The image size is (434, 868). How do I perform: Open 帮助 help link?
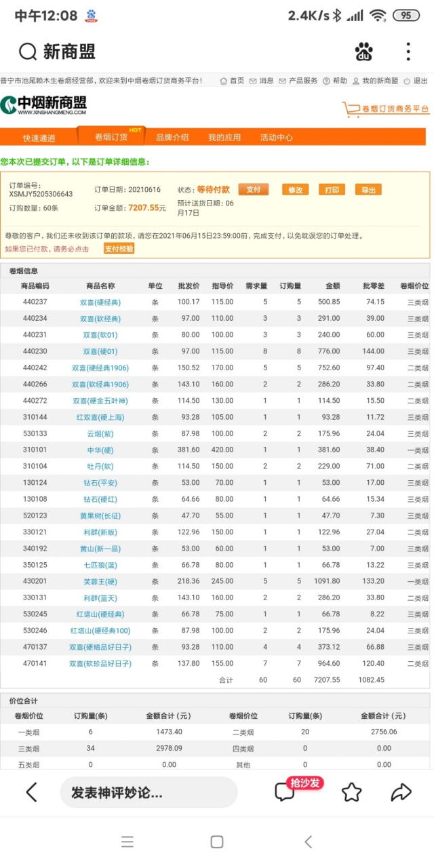[335, 81]
